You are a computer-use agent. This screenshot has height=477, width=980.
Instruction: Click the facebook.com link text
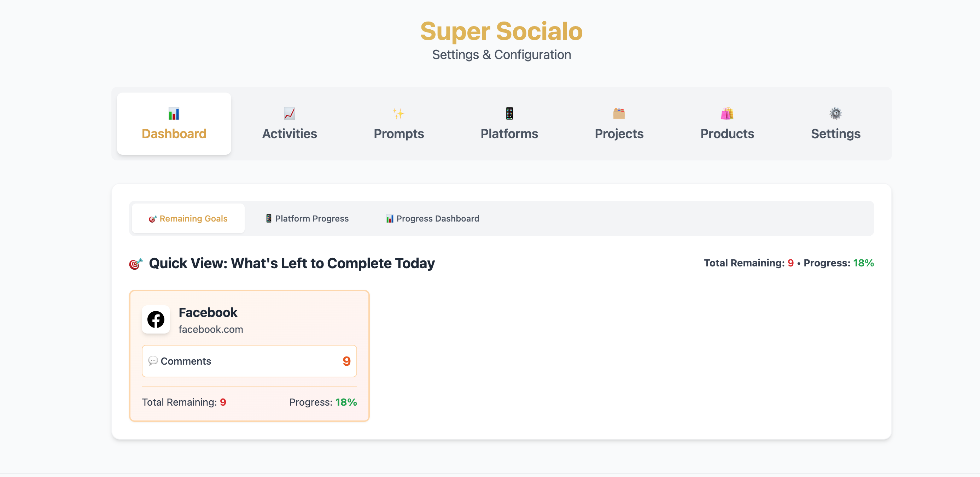coord(211,329)
